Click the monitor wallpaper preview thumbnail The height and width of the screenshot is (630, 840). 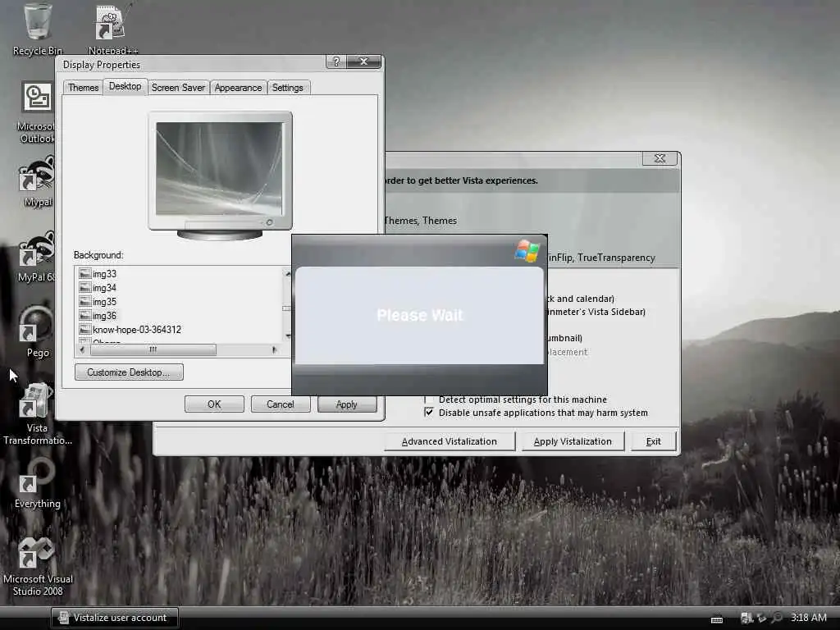(x=219, y=167)
